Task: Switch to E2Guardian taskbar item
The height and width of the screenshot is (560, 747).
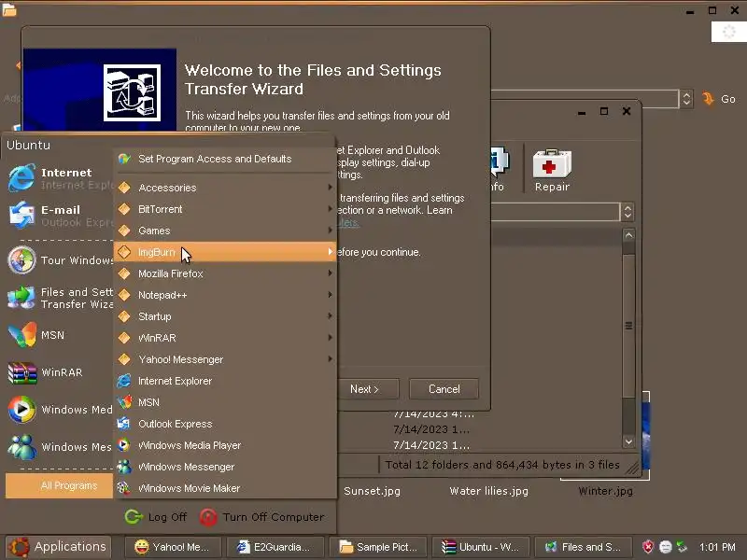Action: 275,547
